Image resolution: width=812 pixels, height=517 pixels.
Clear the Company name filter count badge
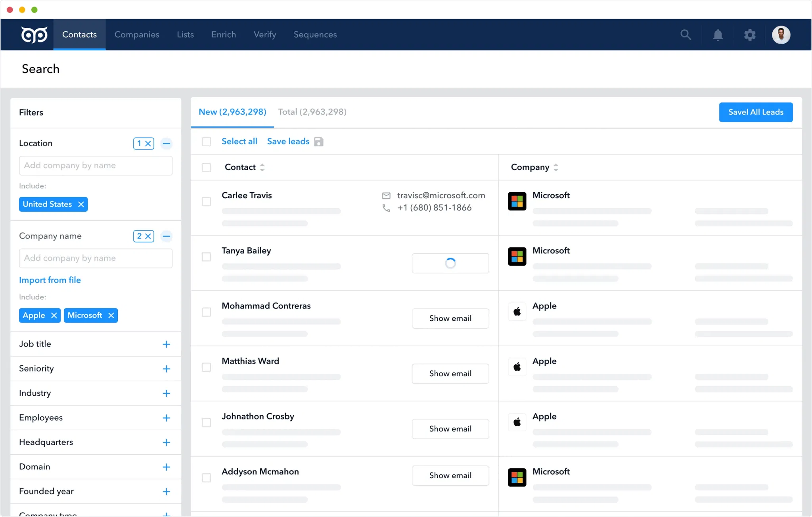[148, 236]
